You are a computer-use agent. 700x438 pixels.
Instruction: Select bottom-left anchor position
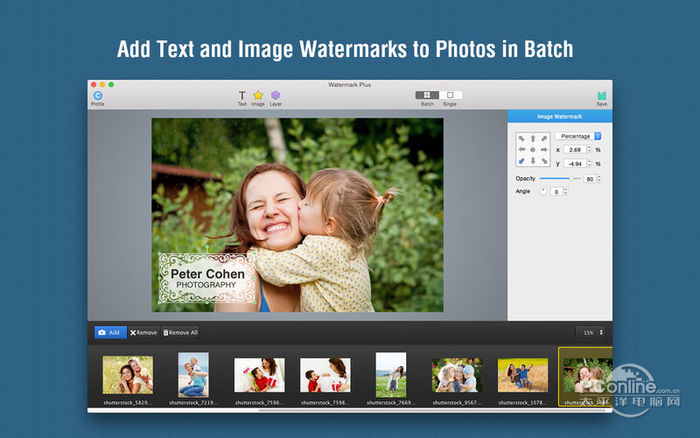click(521, 161)
